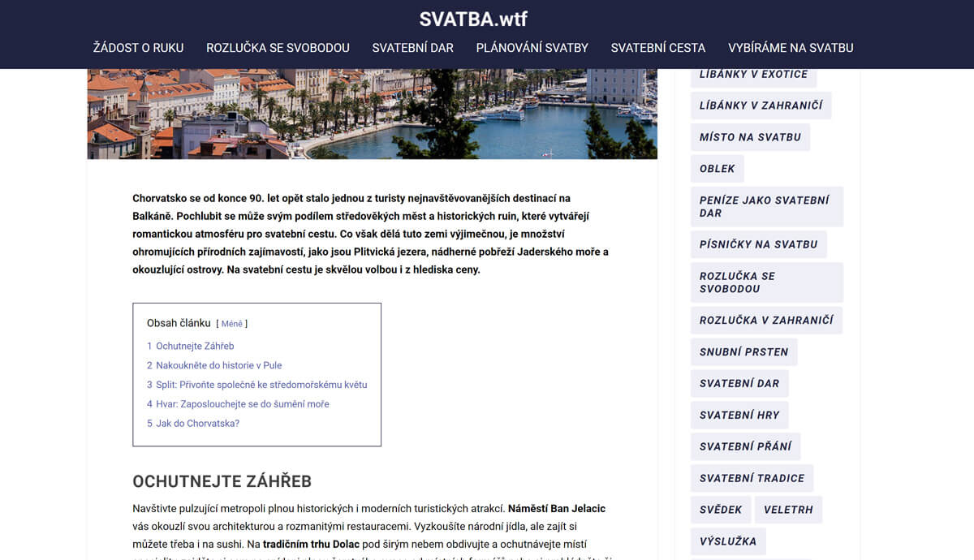The height and width of the screenshot is (560, 974).
Task: Open the Snubní prsten tag
Action: coord(743,351)
